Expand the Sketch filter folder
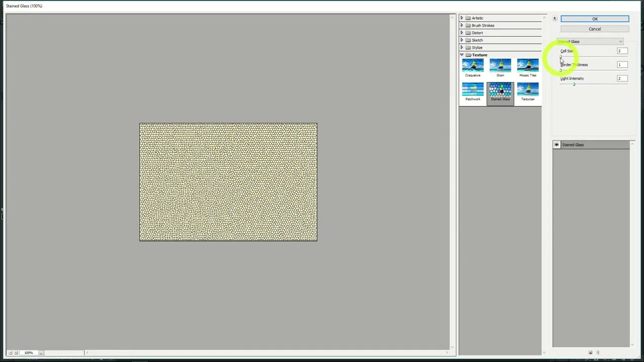Viewport: 644px width, 362px height. [462, 40]
